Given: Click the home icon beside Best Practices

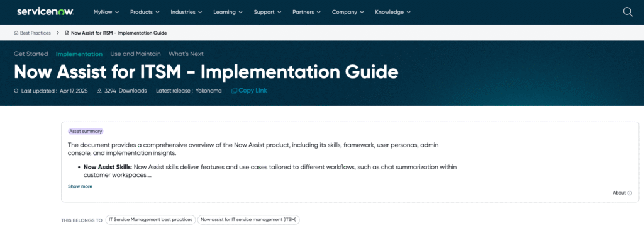Looking at the screenshot, I should click(16, 33).
